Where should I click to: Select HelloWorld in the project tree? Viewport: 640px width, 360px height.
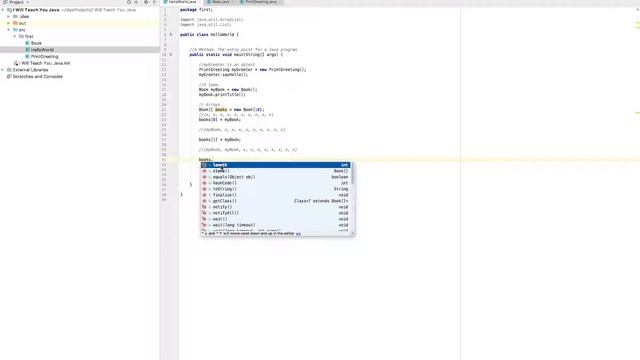tap(42, 50)
